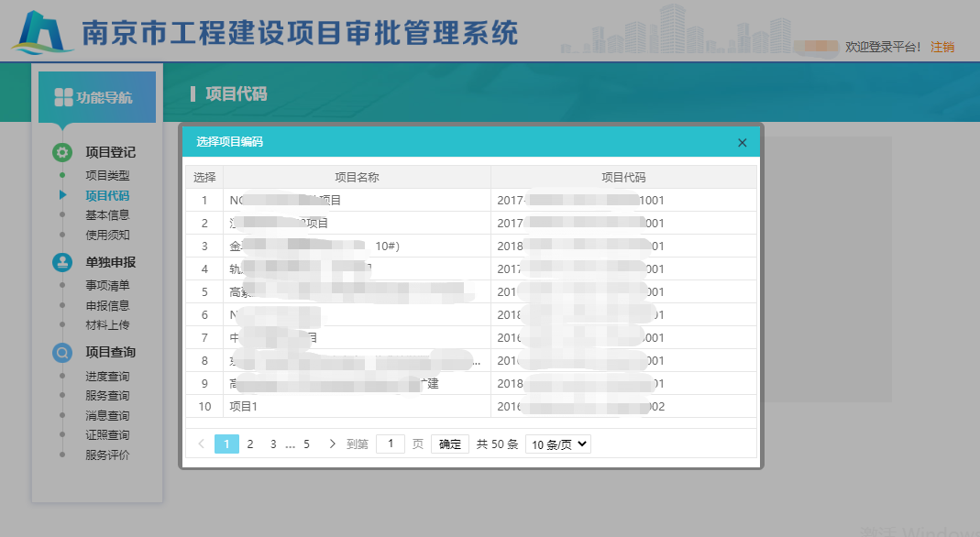The image size is (980, 537).
Task: Navigate to 材料上传
Action: click(107, 324)
